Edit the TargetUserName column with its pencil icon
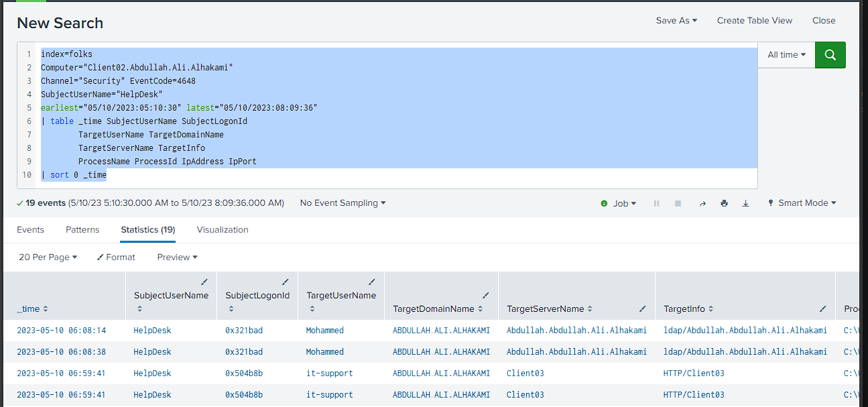 pos(371,282)
